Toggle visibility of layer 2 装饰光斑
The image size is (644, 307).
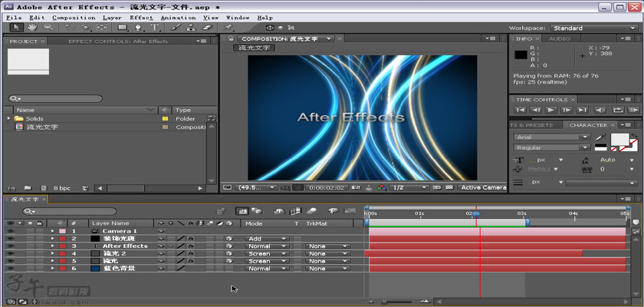pos(11,239)
